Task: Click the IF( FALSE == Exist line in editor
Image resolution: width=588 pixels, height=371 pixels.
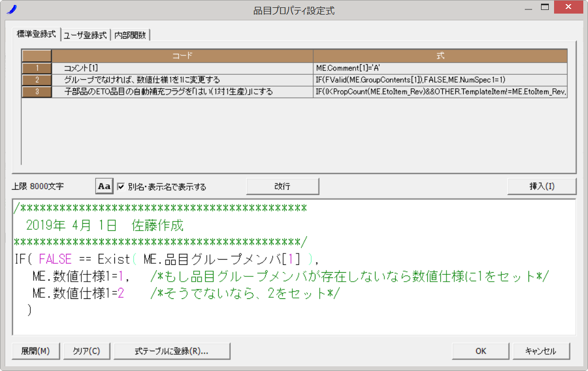Action: tap(167, 259)
